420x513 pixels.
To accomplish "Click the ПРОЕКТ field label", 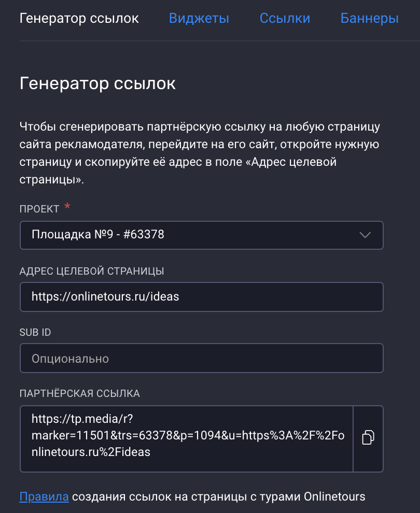I will pyautogui.click(x=39, y=209).
